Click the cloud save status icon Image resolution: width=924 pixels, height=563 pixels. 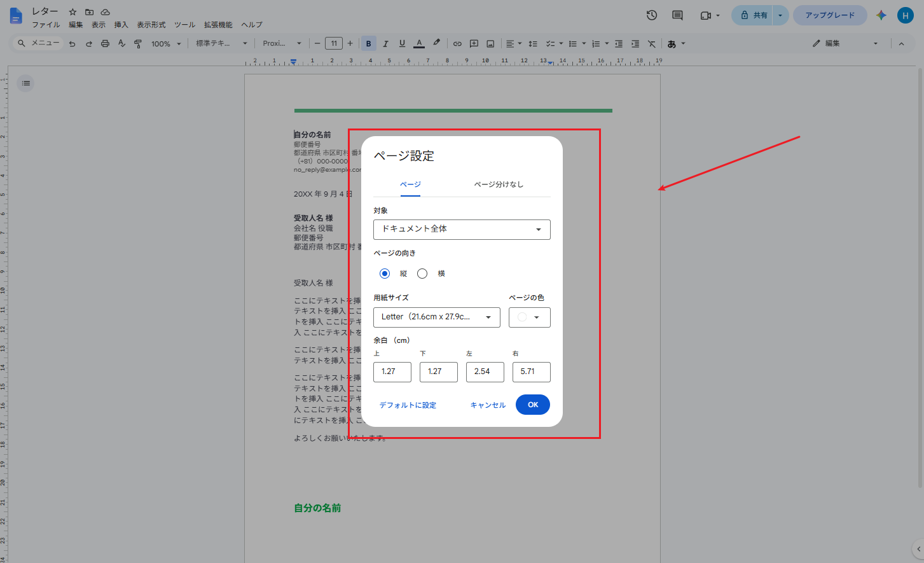(106, 12)
